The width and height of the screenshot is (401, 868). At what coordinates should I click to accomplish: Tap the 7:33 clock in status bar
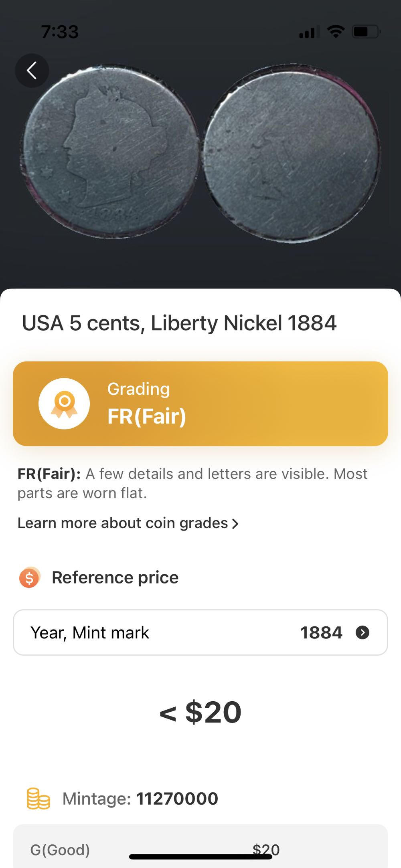pos(60,32)
